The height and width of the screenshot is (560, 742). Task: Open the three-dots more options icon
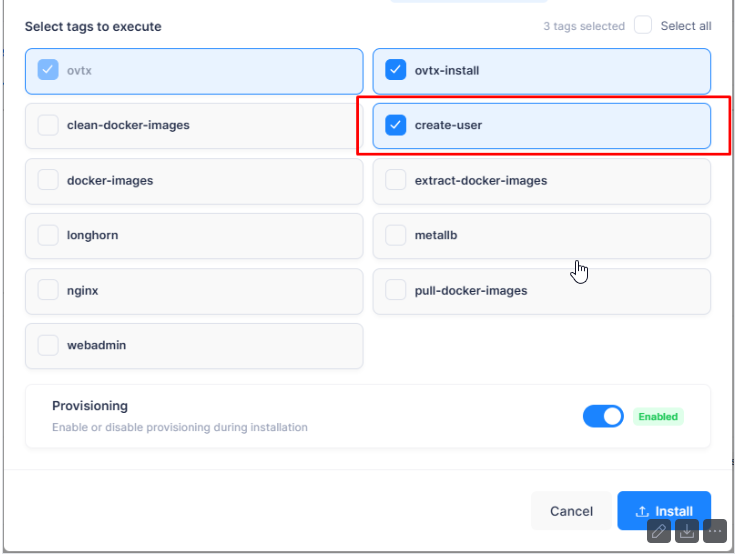point(714,531)
